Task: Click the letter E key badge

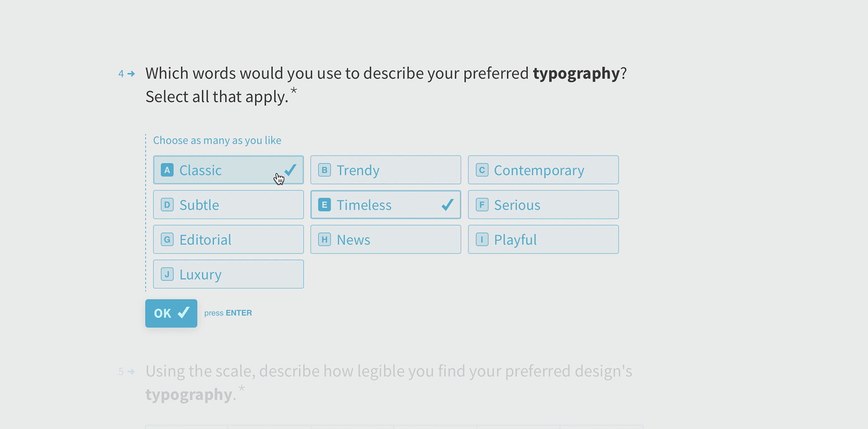Action: [x=324, y=205]
